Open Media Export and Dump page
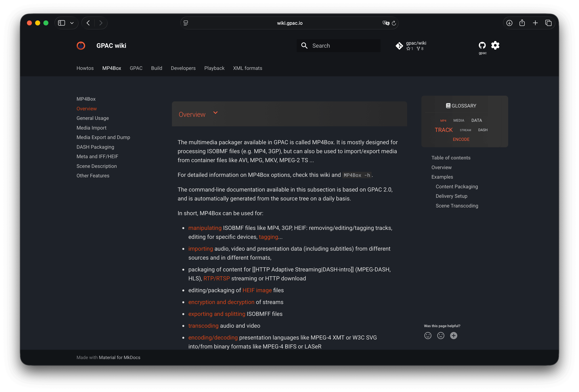Viewport: 579px width, 392px height. point(103,137)
